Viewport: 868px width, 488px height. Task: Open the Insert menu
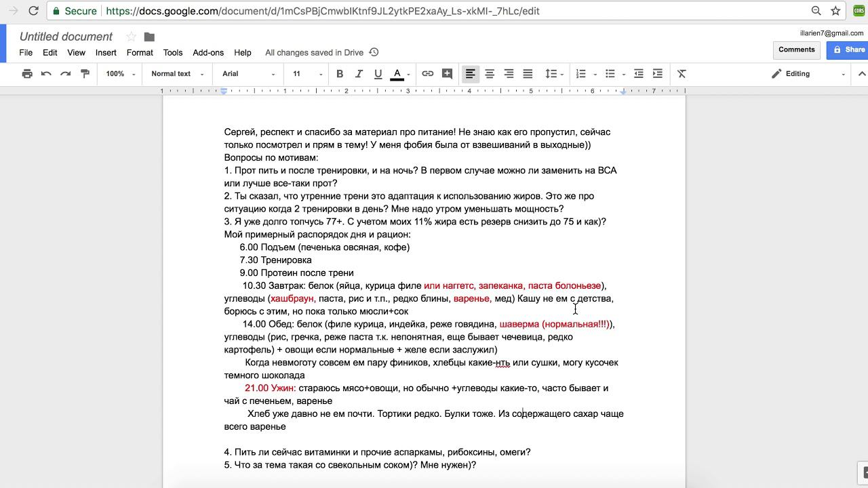106,52
